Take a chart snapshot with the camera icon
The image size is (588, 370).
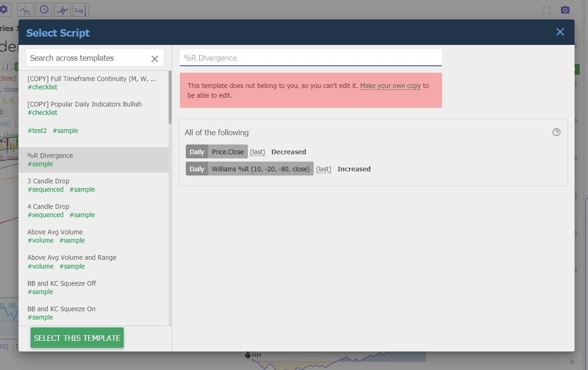coord(565,9)
